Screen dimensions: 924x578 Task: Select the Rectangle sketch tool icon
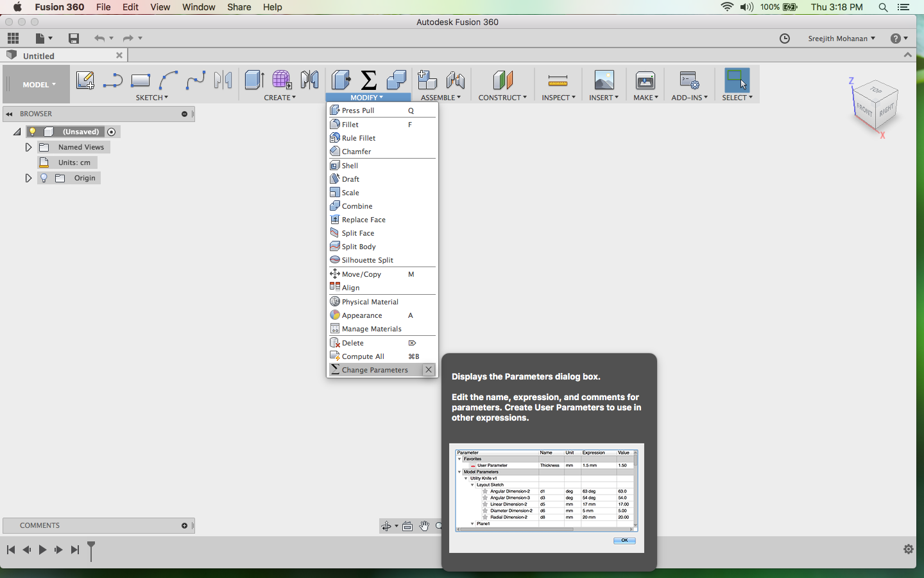point(140,80)
